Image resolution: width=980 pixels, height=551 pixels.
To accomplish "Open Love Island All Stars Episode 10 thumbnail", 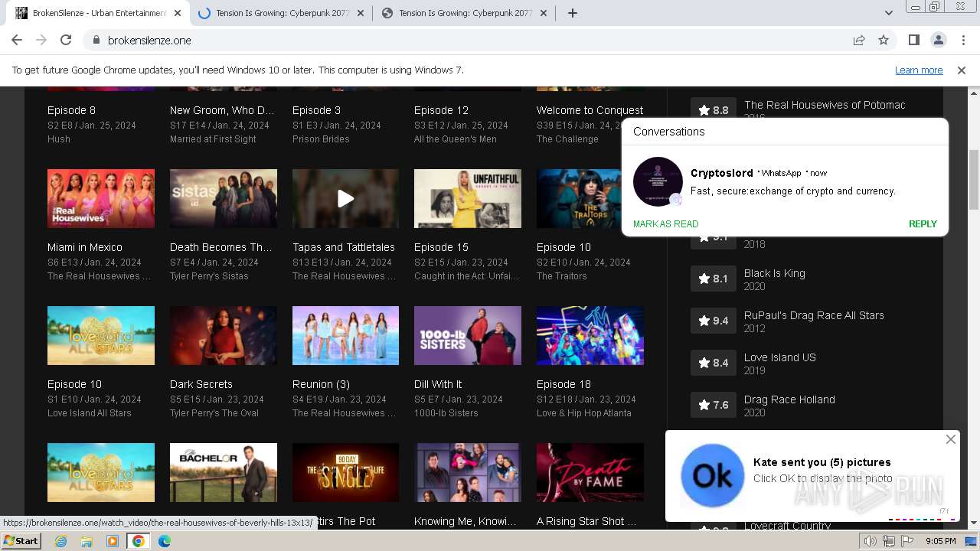I will [101, 336].
